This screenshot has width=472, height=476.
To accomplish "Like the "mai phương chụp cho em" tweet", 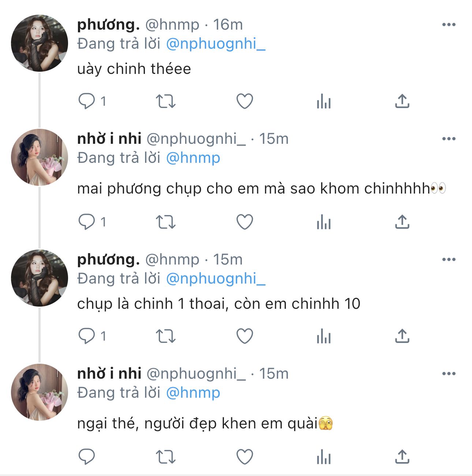I will (x=244, y=222).
